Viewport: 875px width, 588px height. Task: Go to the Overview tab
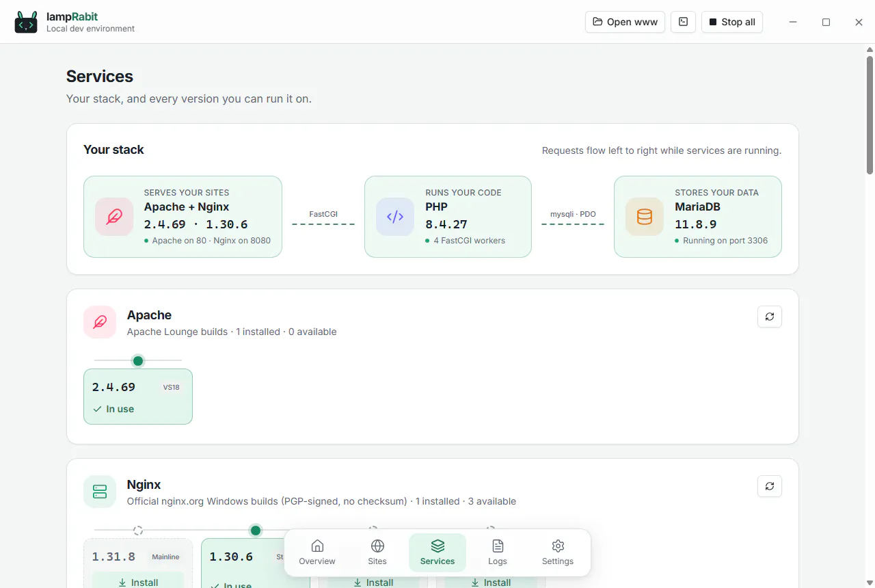pyautogui.click(x=317, y=552)
